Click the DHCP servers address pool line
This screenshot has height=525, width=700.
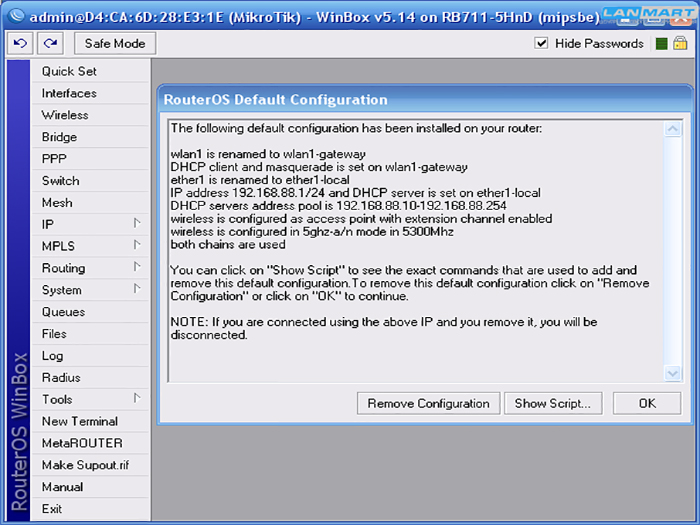(338, 206)
